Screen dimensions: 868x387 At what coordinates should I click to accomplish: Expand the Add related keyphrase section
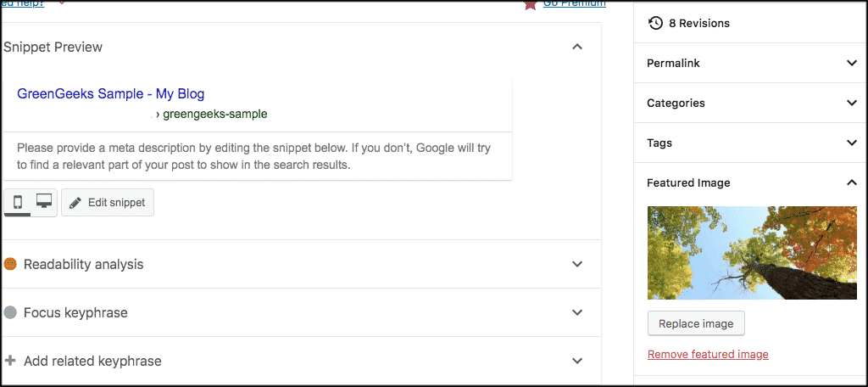coord(576,361)
